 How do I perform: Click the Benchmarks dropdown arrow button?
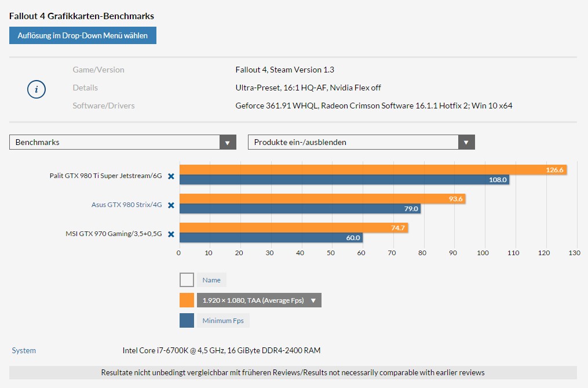coord(228,142)
